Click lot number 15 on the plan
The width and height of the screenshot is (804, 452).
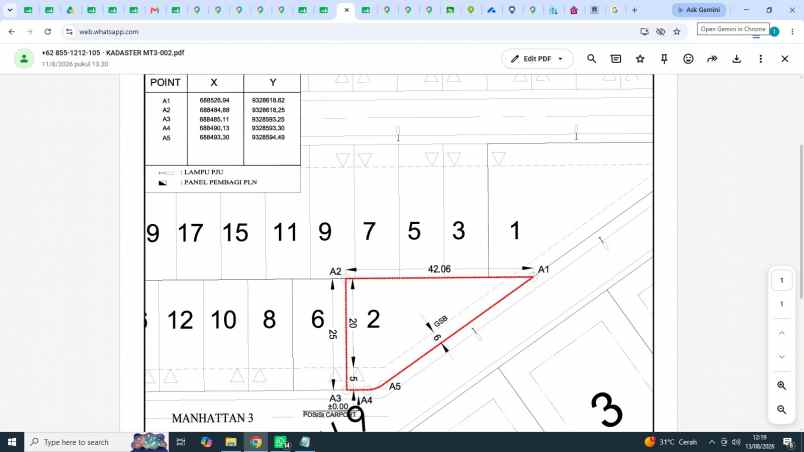click(x=235, y=233)
